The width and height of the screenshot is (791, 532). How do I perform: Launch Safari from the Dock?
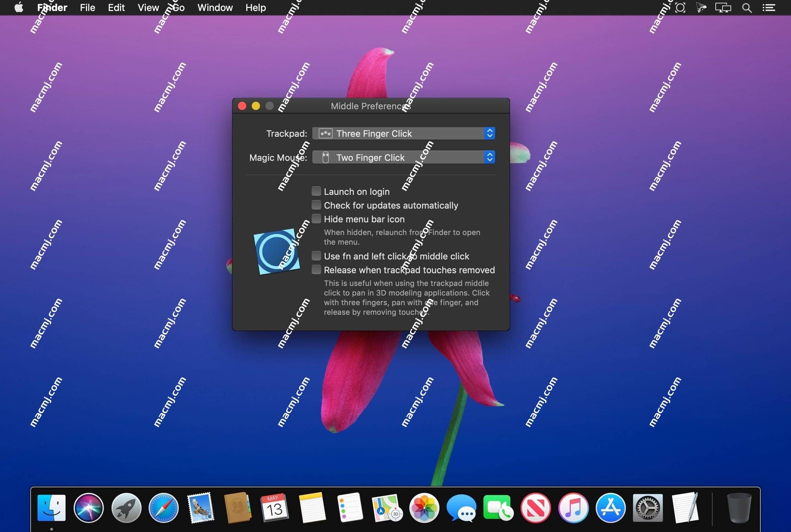click(164, 508)
